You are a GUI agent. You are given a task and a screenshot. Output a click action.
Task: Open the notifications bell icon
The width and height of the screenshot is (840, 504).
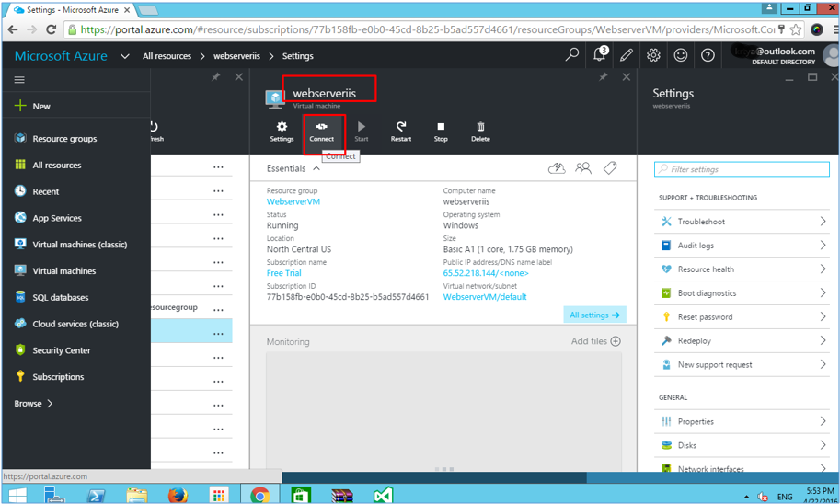click(x=600, y=54)
